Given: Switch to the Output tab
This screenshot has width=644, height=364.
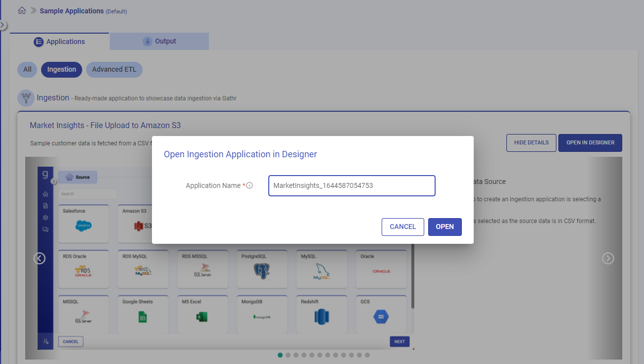Looking at the screenshot, I should (x=159, y=42).
